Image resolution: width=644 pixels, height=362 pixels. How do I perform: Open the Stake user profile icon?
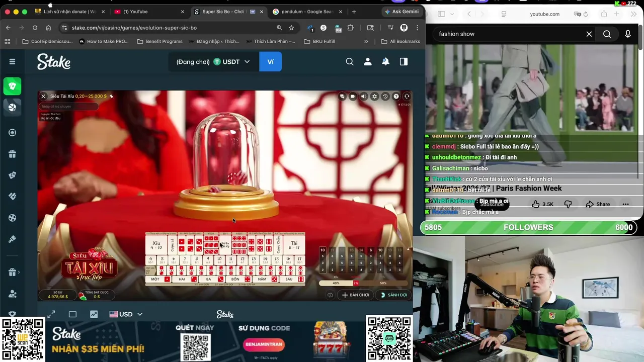tap(368, 61)
